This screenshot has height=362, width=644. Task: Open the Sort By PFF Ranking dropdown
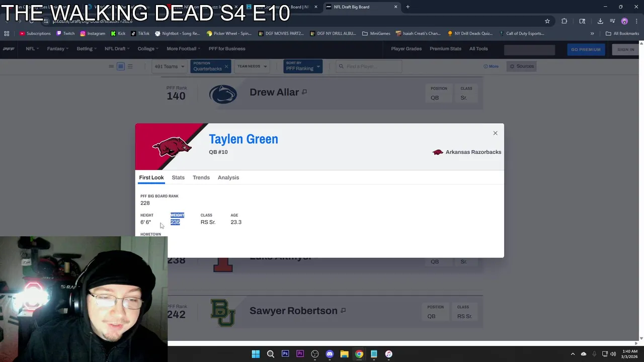point(303,66)
